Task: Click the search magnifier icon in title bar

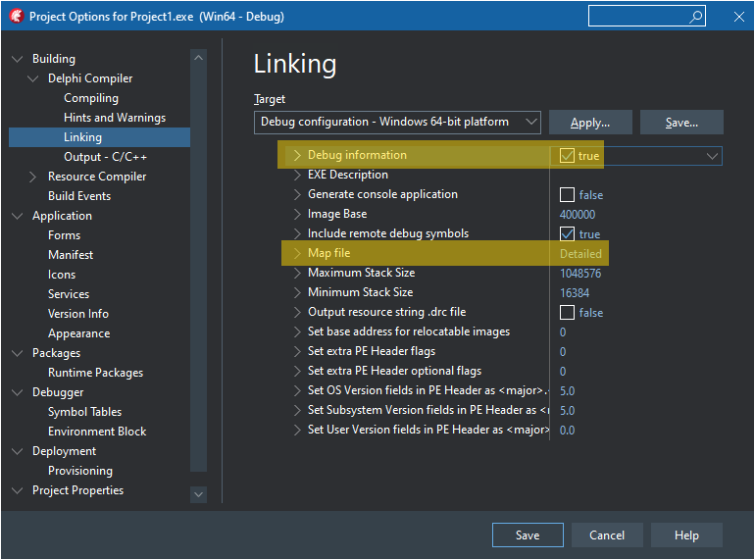Action: point(696,17)
